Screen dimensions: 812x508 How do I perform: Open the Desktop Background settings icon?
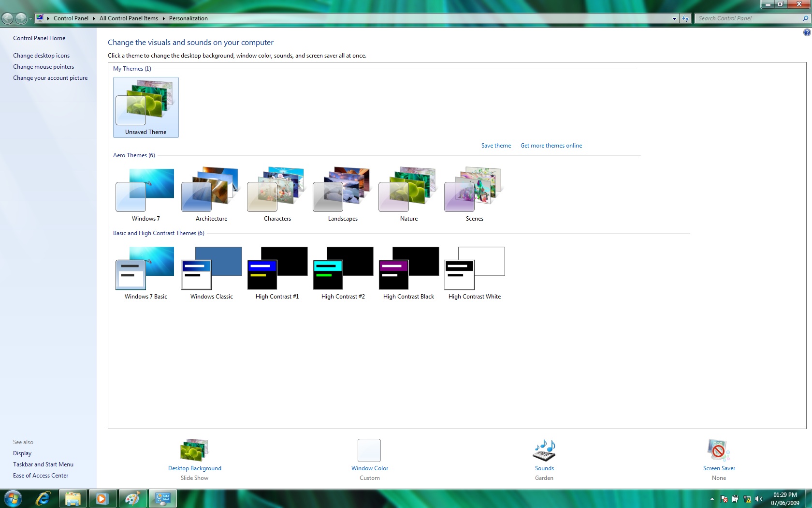[194, 450]
